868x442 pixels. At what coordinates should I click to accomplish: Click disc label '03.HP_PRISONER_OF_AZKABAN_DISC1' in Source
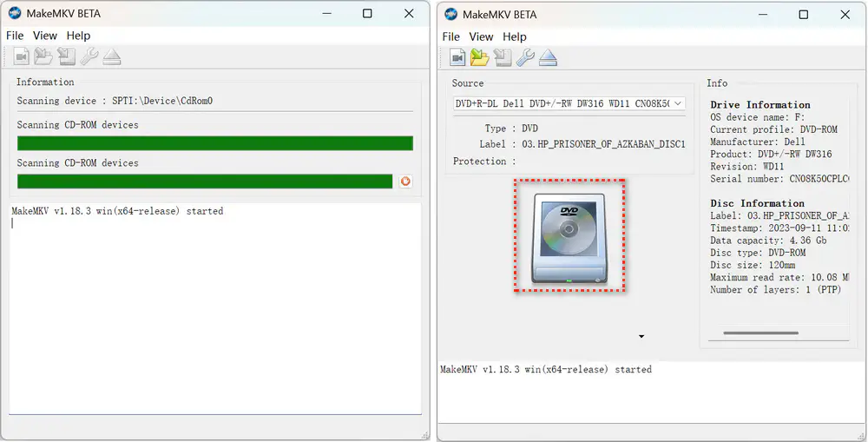coord(603,144)
